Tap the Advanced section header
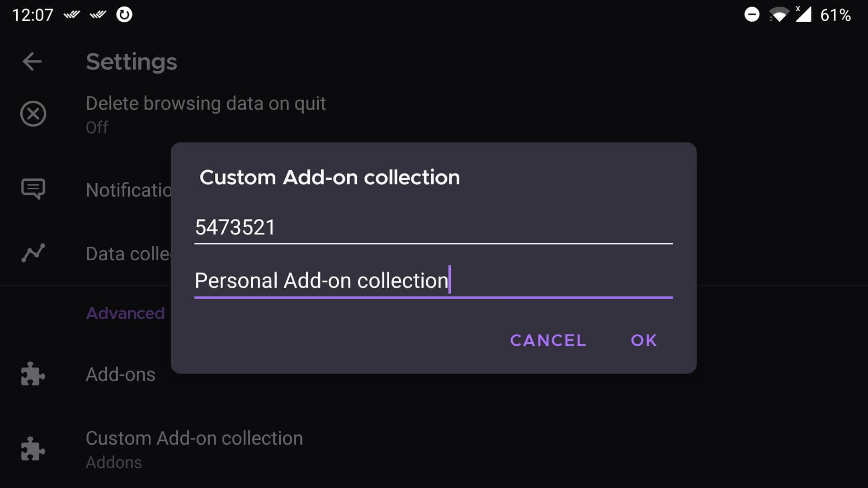Screen dimensions: 868x488 [x=125, y=313]
